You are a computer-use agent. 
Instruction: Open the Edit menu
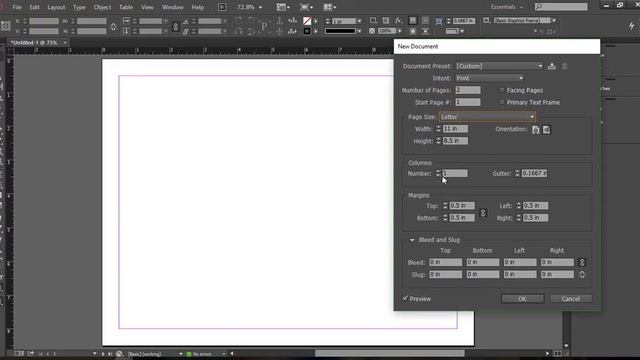pos(34,7)
